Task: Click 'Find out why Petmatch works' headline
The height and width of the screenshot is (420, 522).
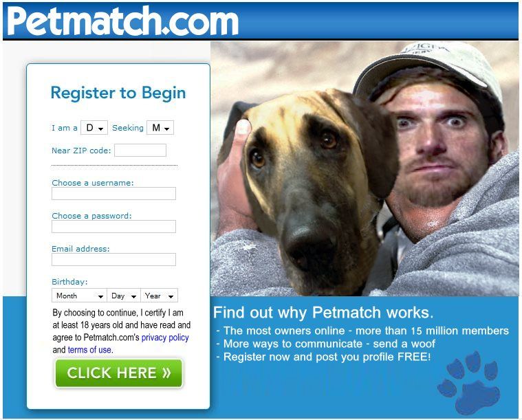Action: coord(323,313)
